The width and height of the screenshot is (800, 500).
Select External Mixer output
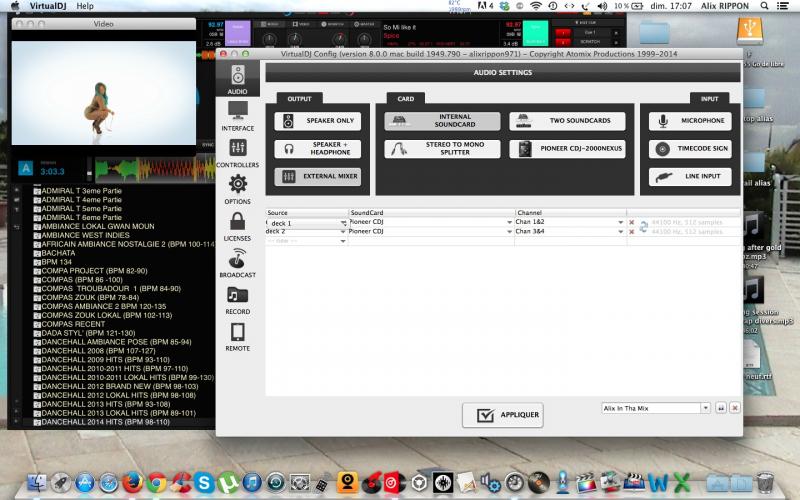tap(317, 177)
